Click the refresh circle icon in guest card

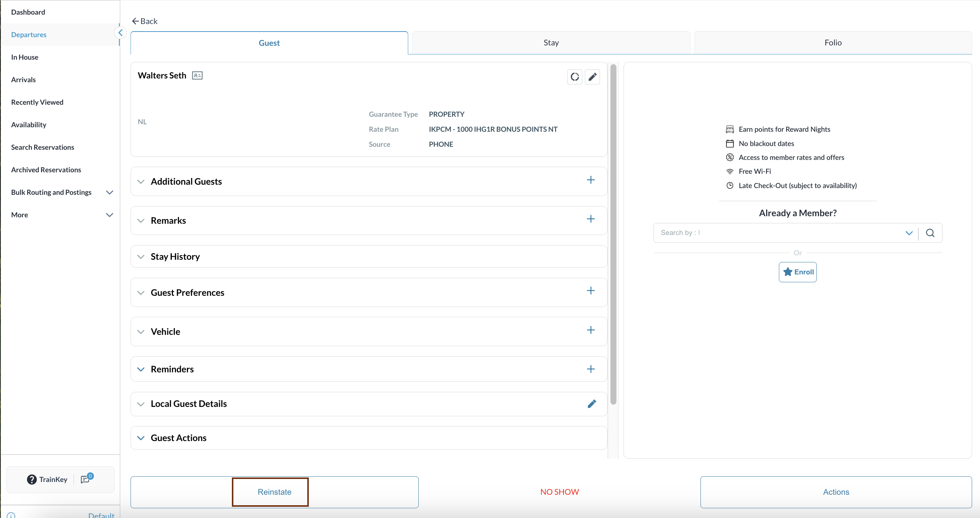pos(574,77)
